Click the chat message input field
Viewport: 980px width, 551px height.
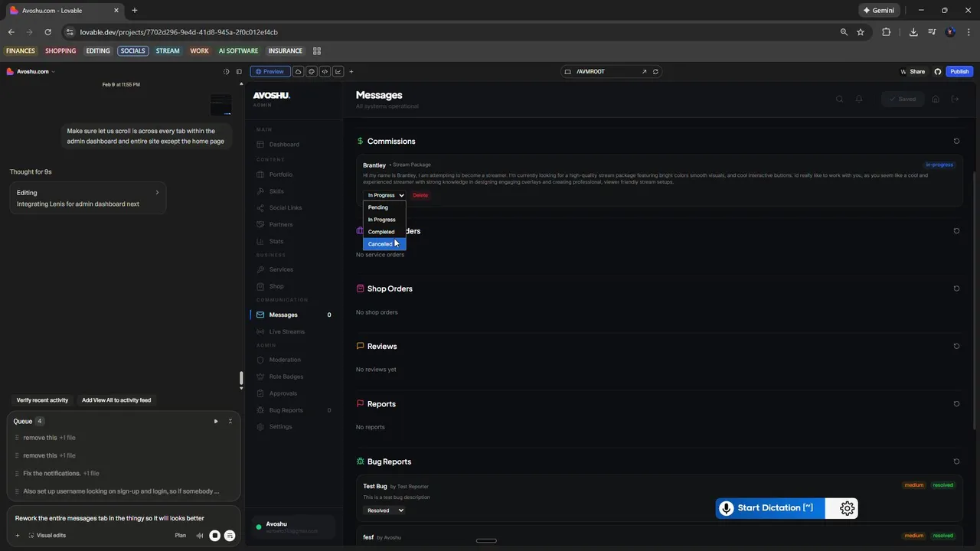pos(124,518)
